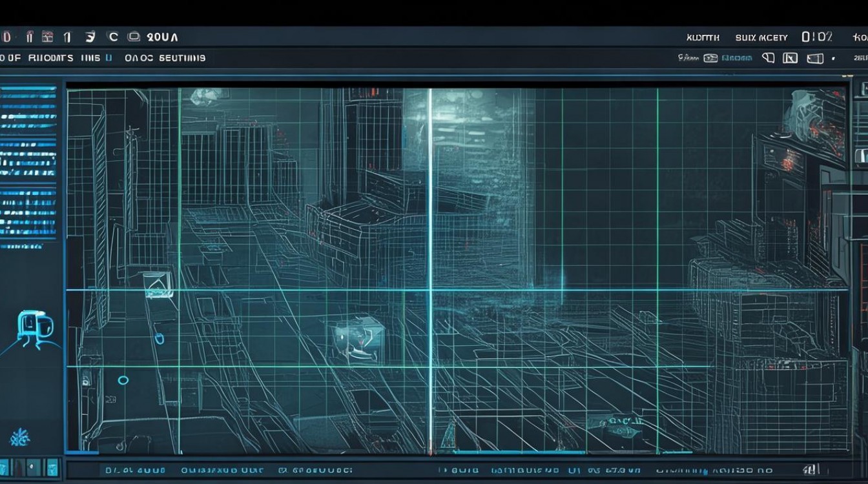Open the KUDTTH menu at top right
The height and width of the screenshot is (484, 868).
pos(703,37)
